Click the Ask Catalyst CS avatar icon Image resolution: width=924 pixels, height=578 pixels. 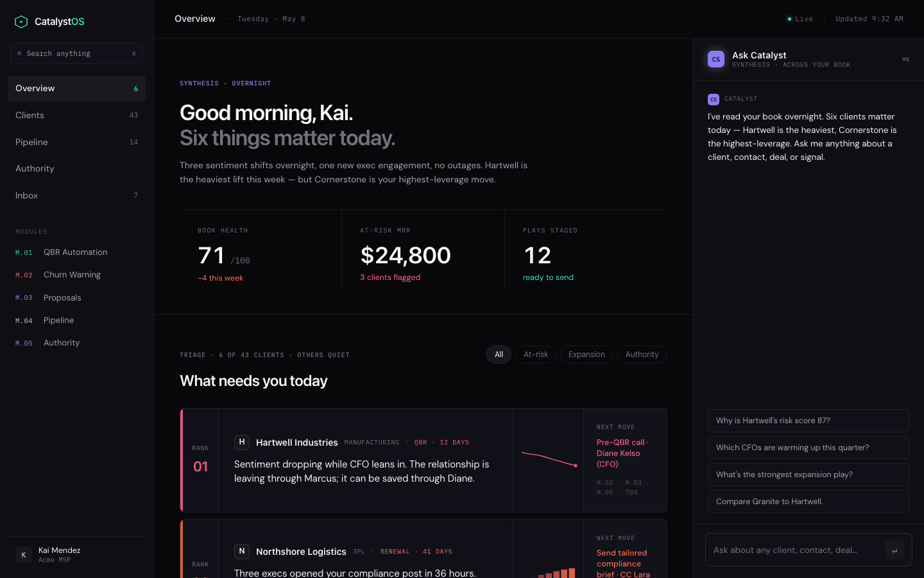[716, 59]
